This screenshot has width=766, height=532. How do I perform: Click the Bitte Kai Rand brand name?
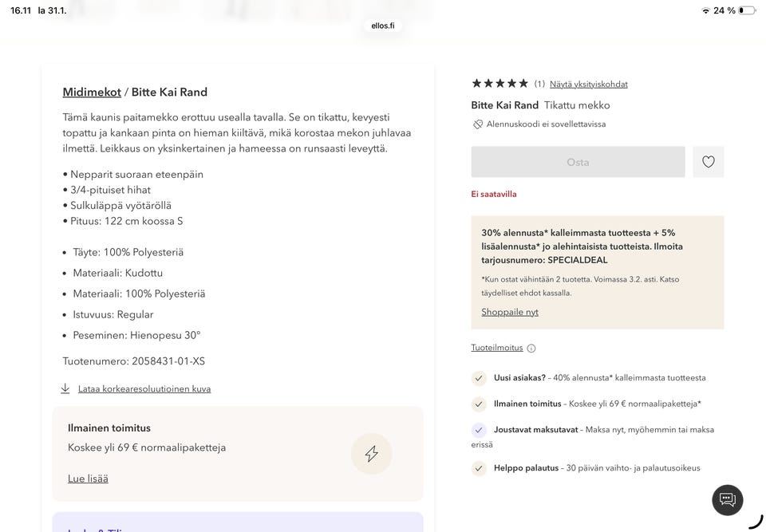coord(504,105)
